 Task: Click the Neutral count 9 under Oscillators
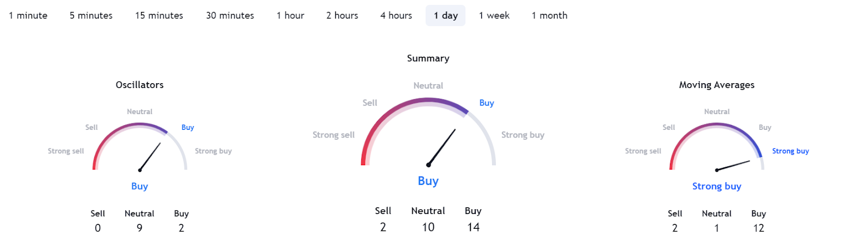click(139, 228)
